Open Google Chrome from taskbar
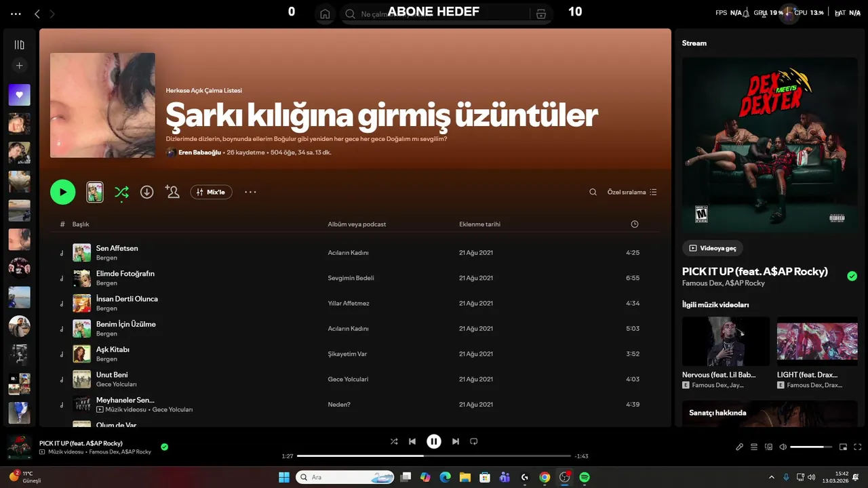This screenshot has height=488, width=868. [x=545, y=477]
